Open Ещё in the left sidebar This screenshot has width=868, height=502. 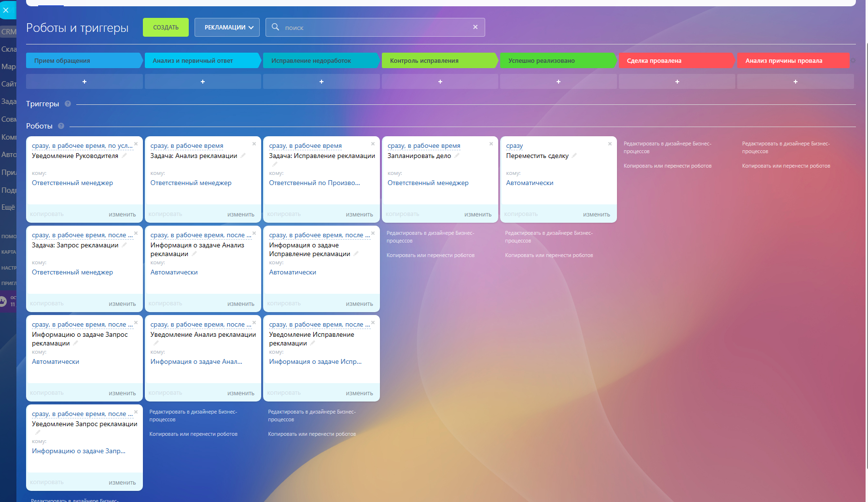pyautogui.click(x=8, y=207)
